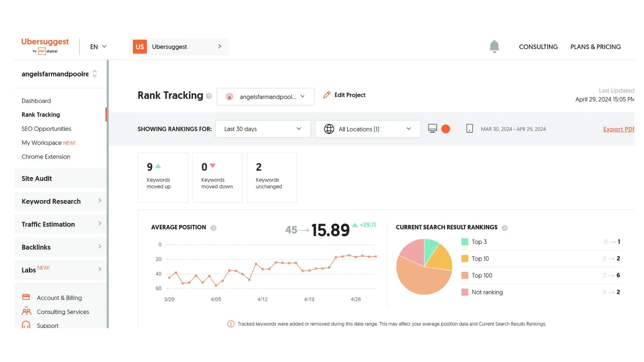This screenshot has height=362, width=644.
Task: Click the Keywords moved up card
Action: pyautogui.click(x=163, y=178)
